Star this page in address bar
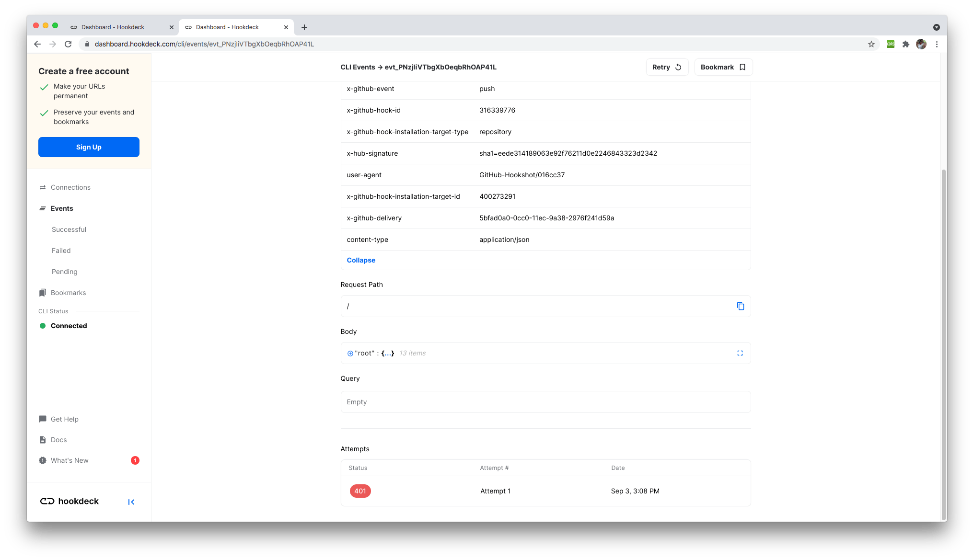 click(x=871, y=44)
